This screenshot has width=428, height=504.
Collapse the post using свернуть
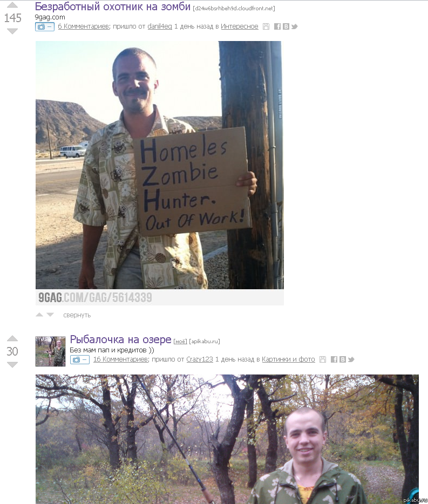(77, 315)
